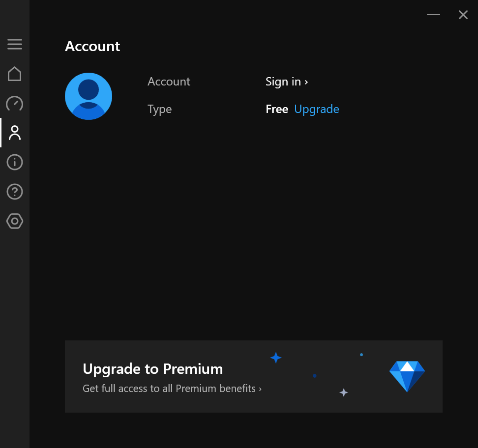The width and height of the screenshot is (478, 448).
Task: Click the Free account type label
Action: (x=277, y=109)
